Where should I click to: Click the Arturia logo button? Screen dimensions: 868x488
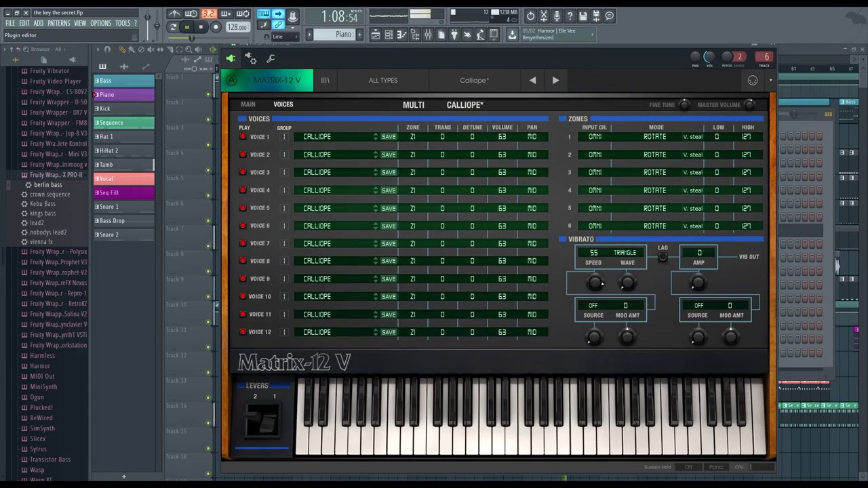click(231, 81)
